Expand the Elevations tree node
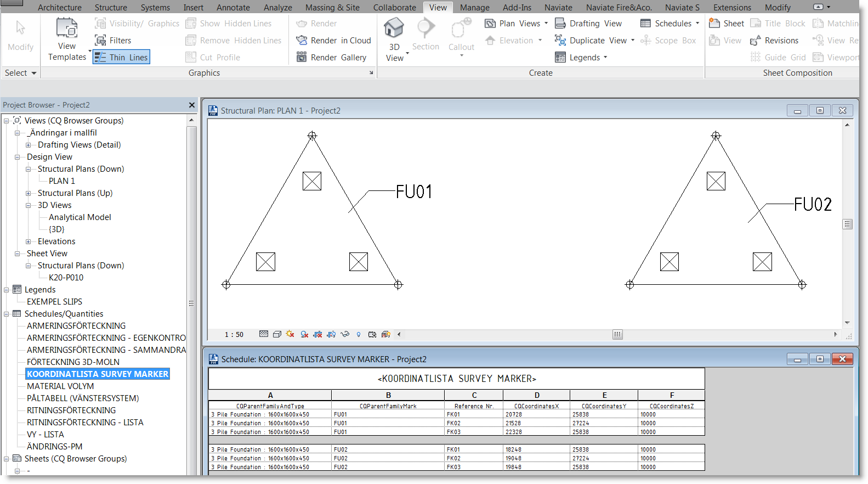The height and width of the screenshot is (484, 868). [x=29, y=241]
